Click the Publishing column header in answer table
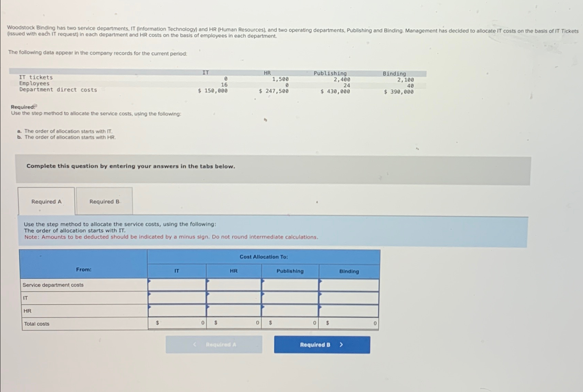 290,271
